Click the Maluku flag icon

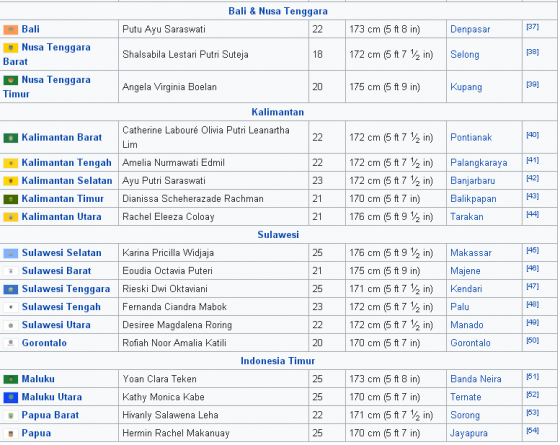[11, 379]
